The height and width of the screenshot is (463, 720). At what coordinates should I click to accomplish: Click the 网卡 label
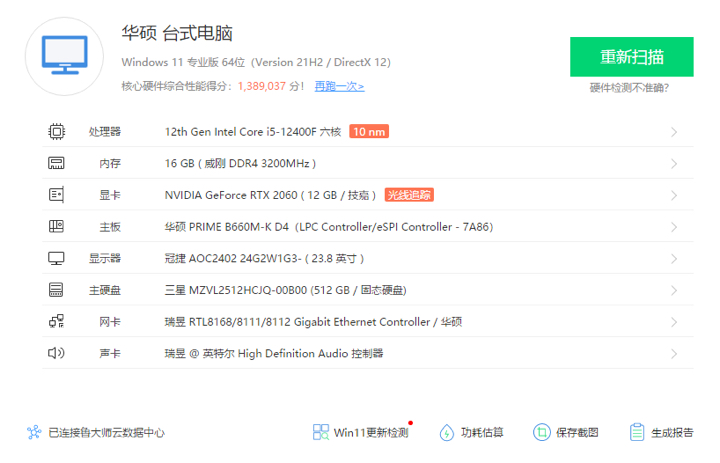110,322
